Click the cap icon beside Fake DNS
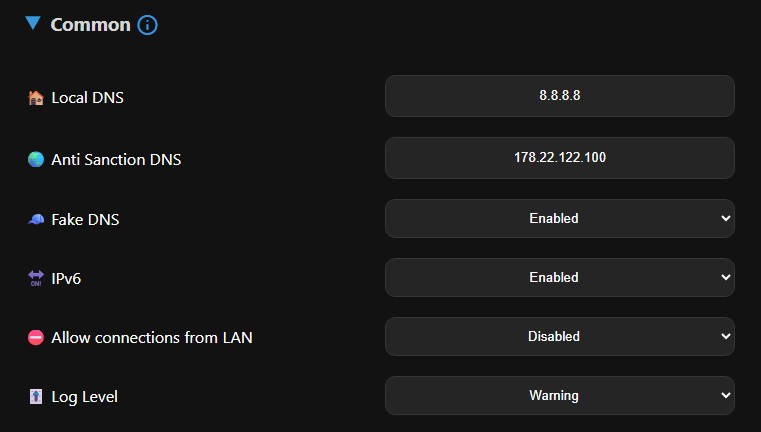761x432 pixels. [x=36, y=219]
